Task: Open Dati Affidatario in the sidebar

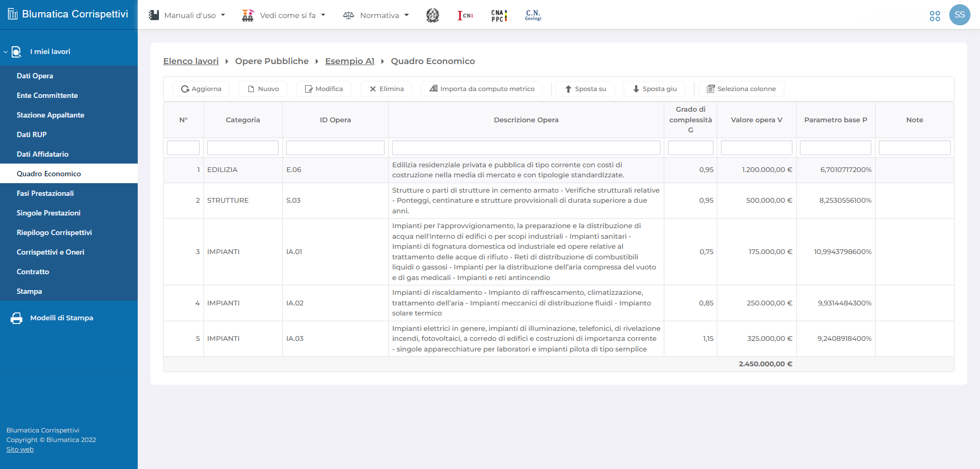Action: [69, 154]
